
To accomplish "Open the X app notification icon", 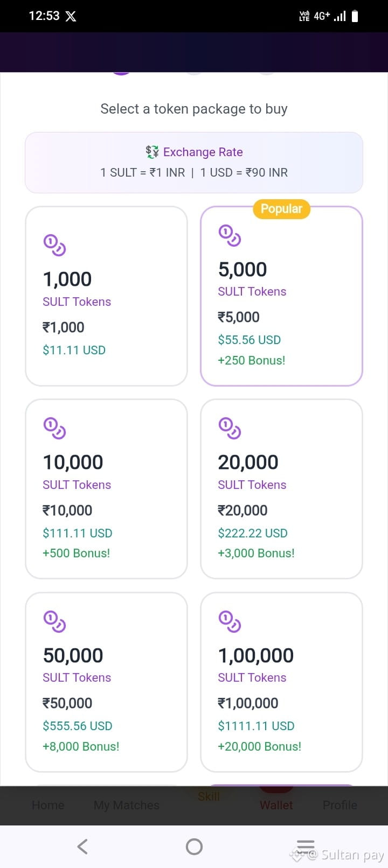I will coord(71,16).
